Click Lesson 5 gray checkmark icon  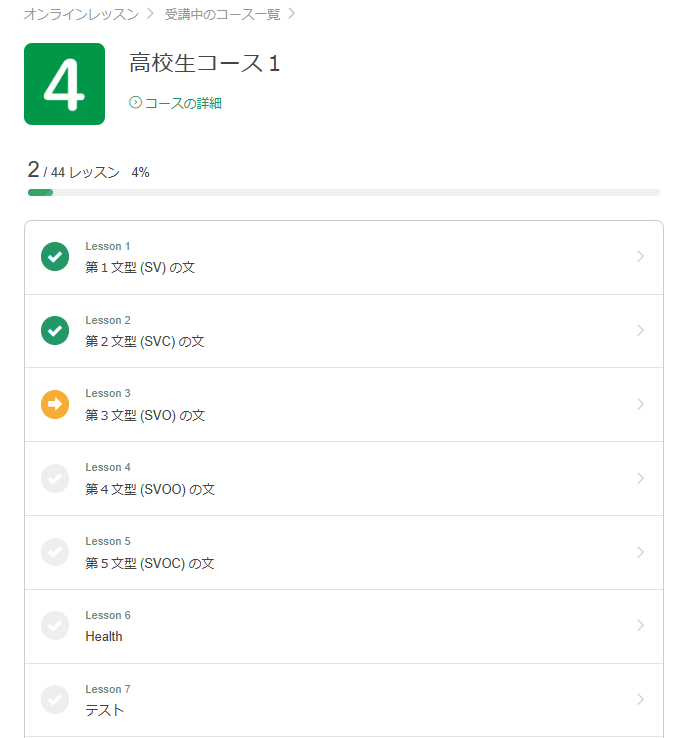coord(55,553)
